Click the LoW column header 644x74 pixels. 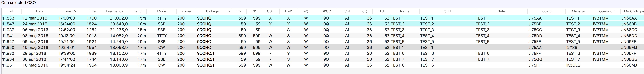(x=288, y=11)
